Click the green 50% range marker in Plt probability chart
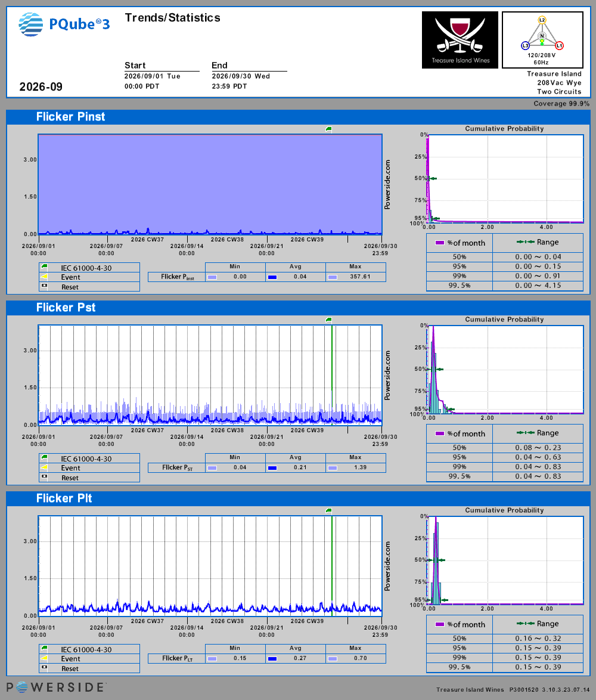Image resolution: width=596 pixels, height=700 pixels. [x=437, y=560]
